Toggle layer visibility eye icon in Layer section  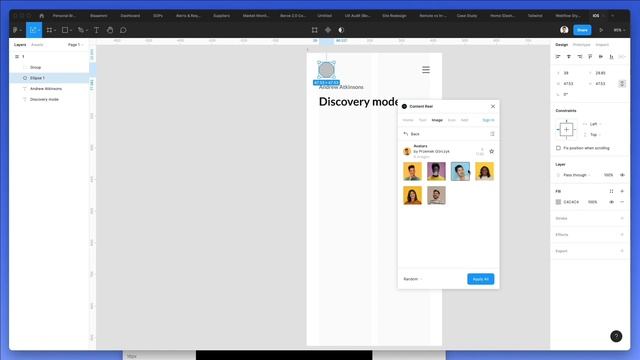(622, 175)
